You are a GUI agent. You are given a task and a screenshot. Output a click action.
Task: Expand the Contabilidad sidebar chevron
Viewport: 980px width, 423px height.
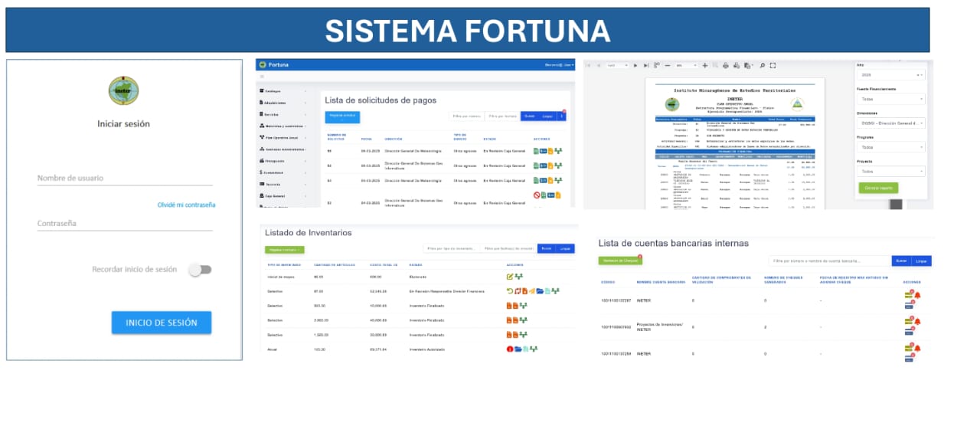point(306,173)
